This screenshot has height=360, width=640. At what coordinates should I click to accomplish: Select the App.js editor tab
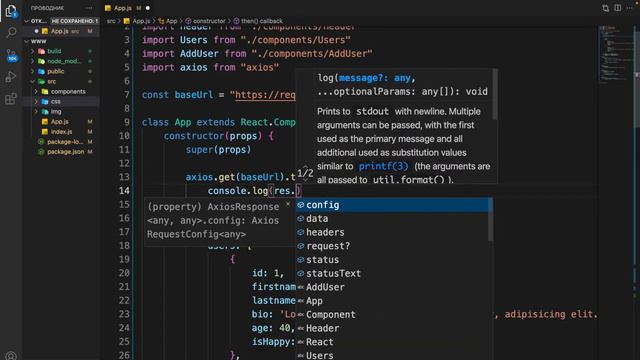(x=127, y=8)
